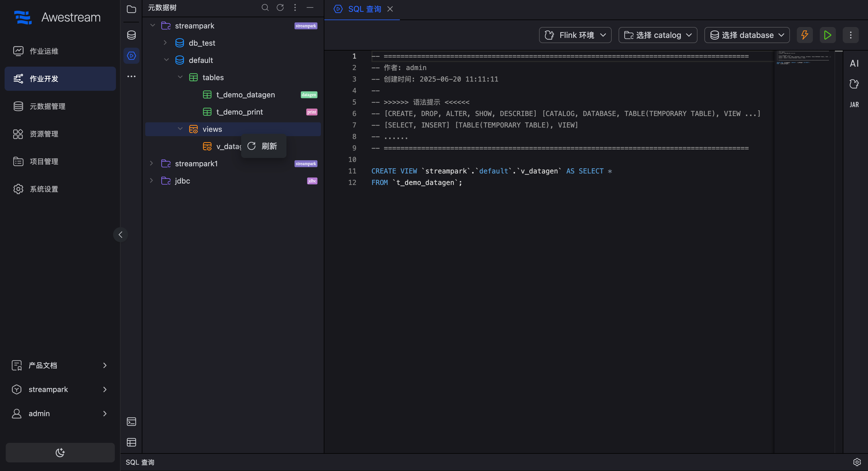
Task: Open the 产品文档 link
Action: [x=43, y=365]
